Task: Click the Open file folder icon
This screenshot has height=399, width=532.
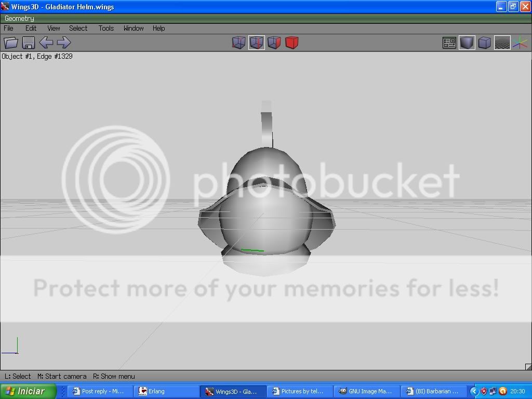Action: click(x=11, y=43)
